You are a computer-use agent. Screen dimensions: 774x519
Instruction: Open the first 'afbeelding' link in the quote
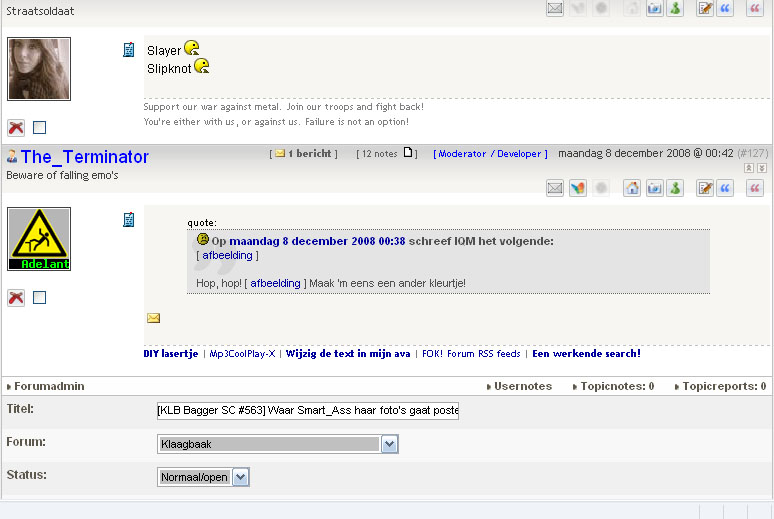[227, 255]
